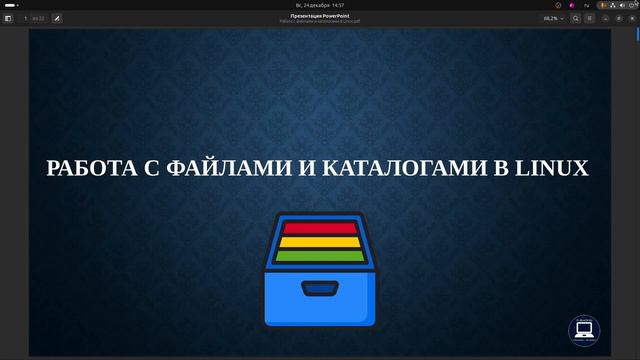Click the pink circular tray icon
Screen dimensions: 640x360
click(572, 5)
